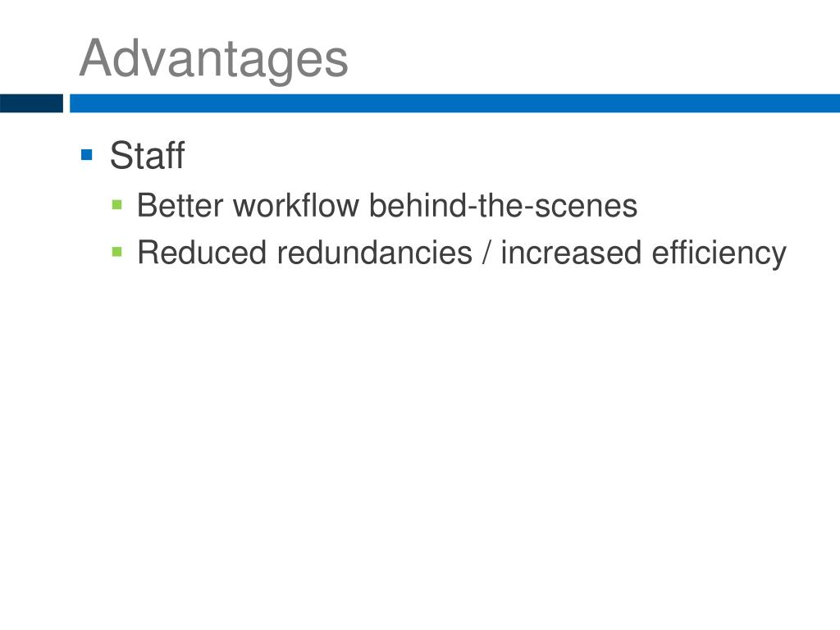The image size is (840, 630).
Task: Click the word increased
Action: pyautogui.click(x=571, y=253)
